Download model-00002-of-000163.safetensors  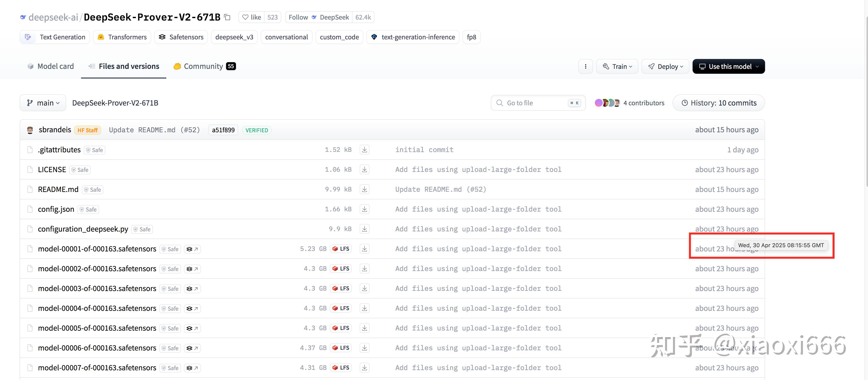click(364, 269)
